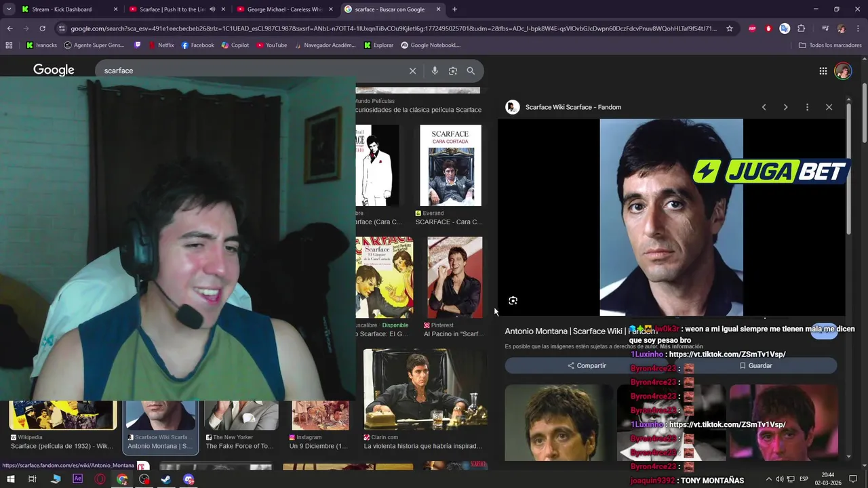Open After Effects from the taskbar
The image size is (868, 488).
pyautogui.click(x=77, y=479)
